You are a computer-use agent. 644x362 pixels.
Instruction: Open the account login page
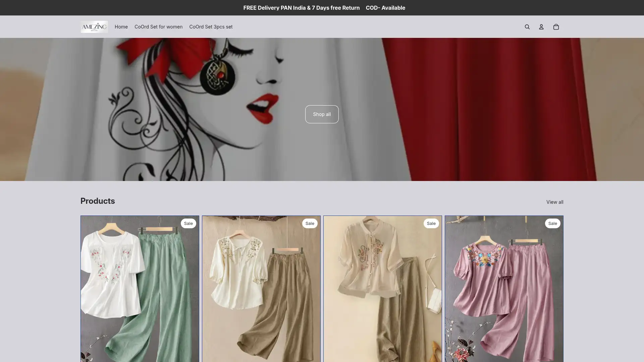541,26
